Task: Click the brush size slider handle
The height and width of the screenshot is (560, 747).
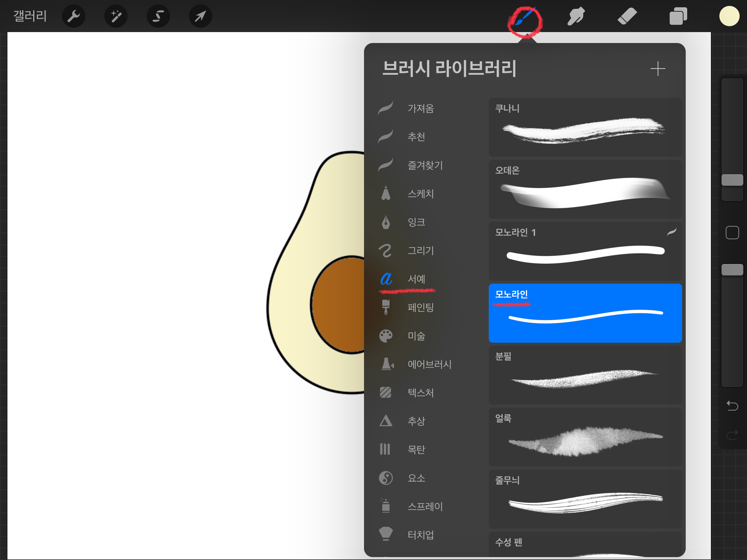Action: pos(732,180)
